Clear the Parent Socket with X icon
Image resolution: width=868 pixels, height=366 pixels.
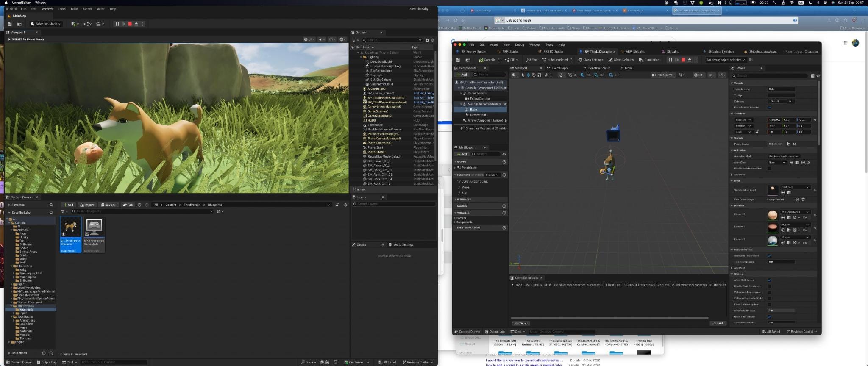coord(794,144)
